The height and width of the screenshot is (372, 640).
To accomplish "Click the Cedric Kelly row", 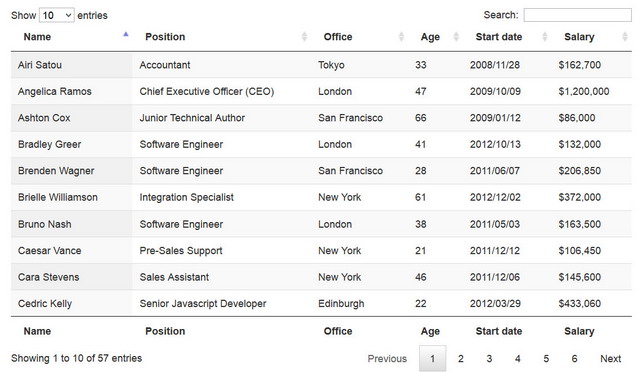I will tap(321, 303).
